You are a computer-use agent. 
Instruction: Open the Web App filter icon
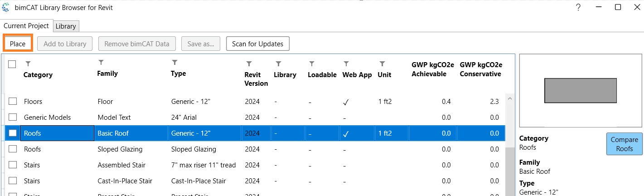pos(346,64)
